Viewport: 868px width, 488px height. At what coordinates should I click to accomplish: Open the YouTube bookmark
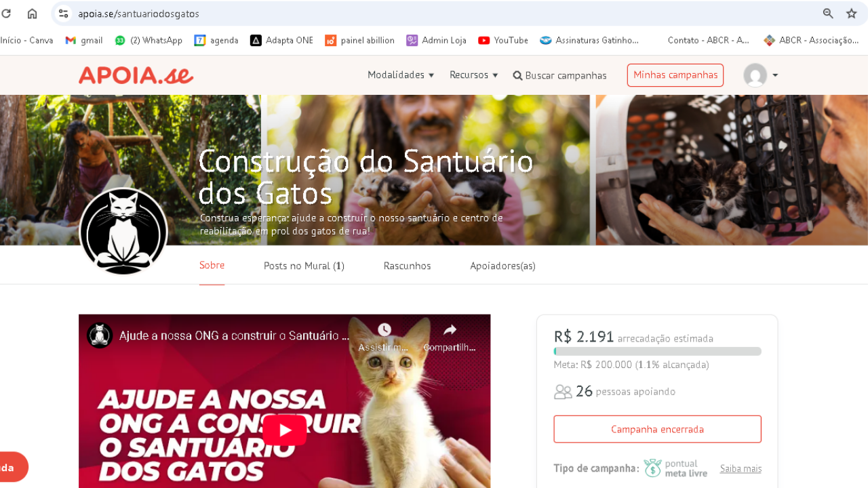pyautogui.click(x=503, y=41)
